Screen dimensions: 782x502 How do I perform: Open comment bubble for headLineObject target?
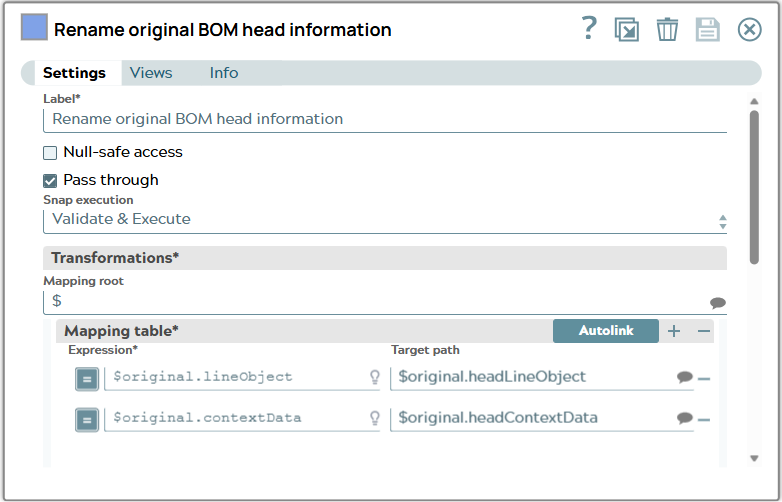(685, 377)
